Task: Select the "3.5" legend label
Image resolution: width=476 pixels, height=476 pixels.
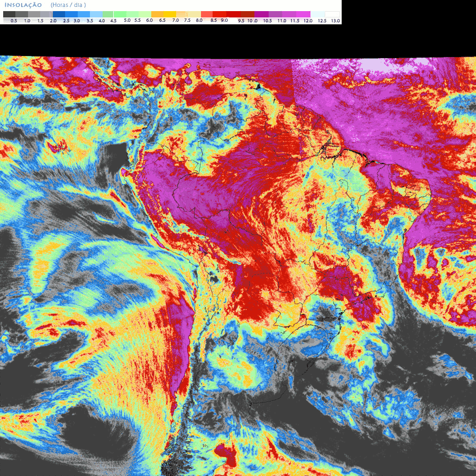Action: pos(90,21)
